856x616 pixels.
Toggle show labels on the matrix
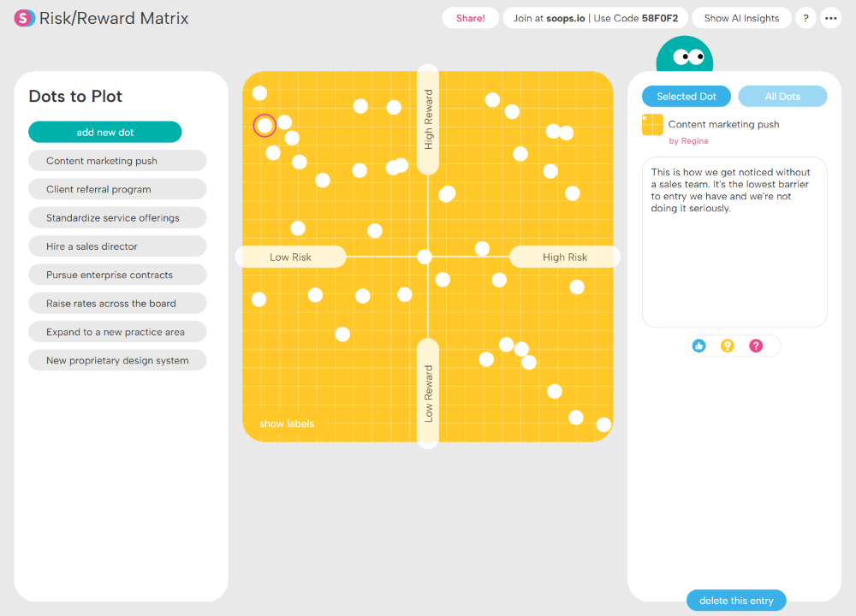(x=286, y=423)
